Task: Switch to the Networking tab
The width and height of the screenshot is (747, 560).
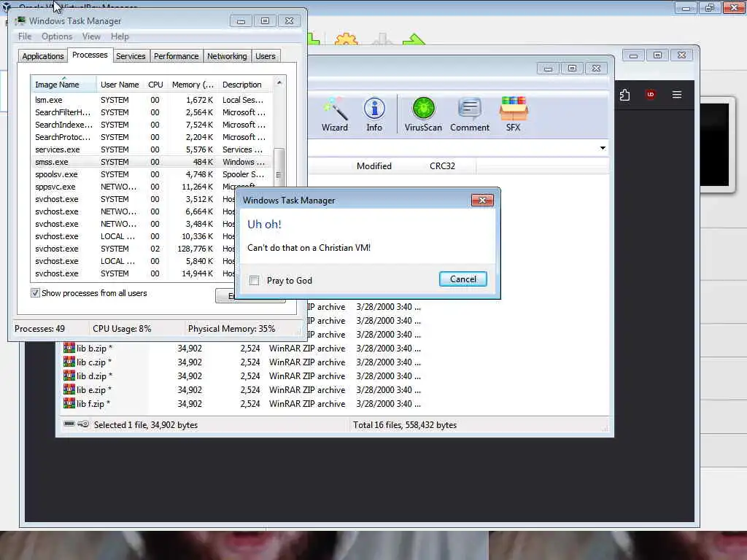Action: [227, 56]
